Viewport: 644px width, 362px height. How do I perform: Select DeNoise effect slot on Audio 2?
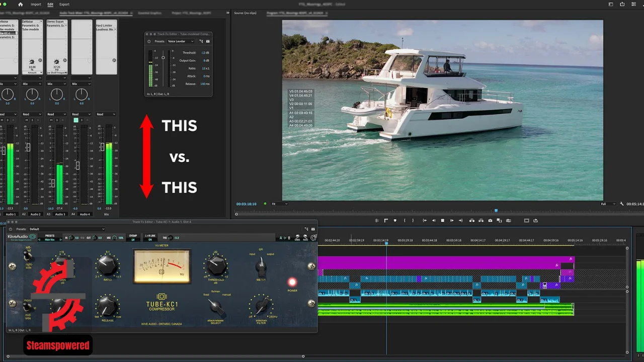click(x=32, y=22)
